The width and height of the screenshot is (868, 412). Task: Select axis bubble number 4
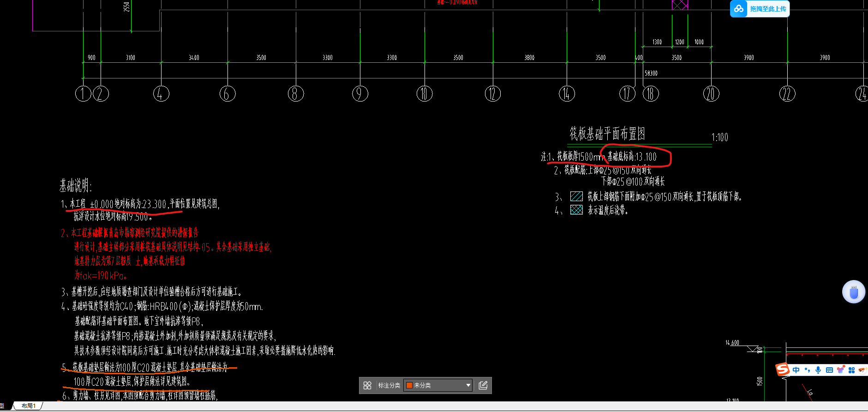point(161,94)
